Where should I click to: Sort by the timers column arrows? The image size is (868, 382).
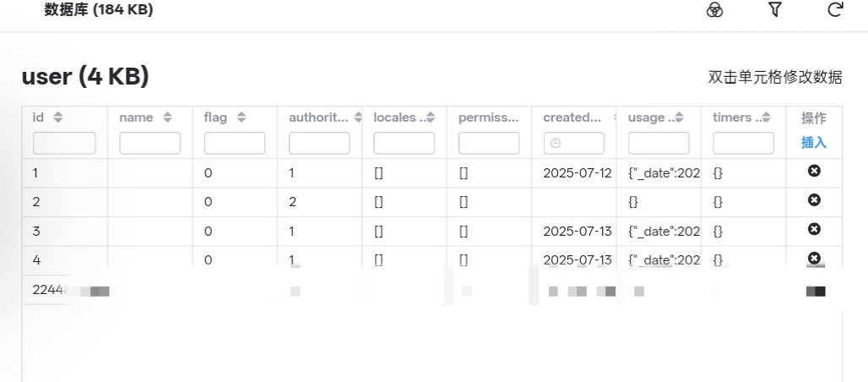coord(766,117)
